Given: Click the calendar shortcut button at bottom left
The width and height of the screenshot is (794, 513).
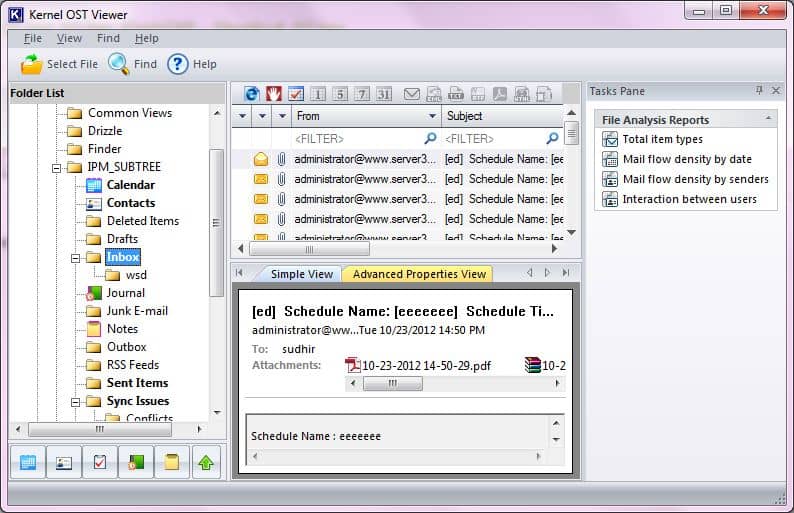Looking at the screenshot, I should tap(27, 462).
